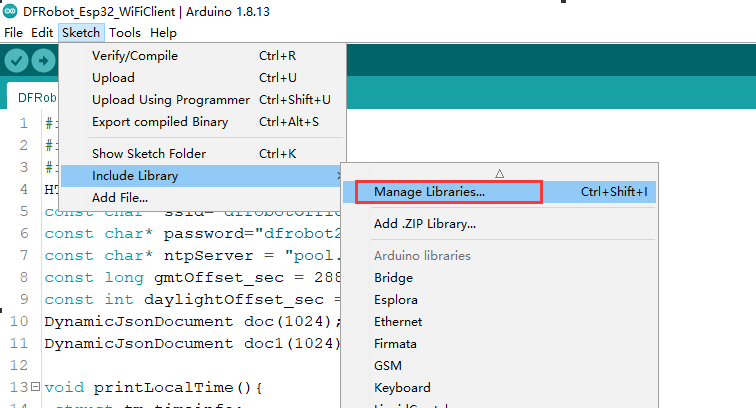This screenshot has width=756, height=408.
Task: Select Show Sketch Folder
Action: (202, 154)
